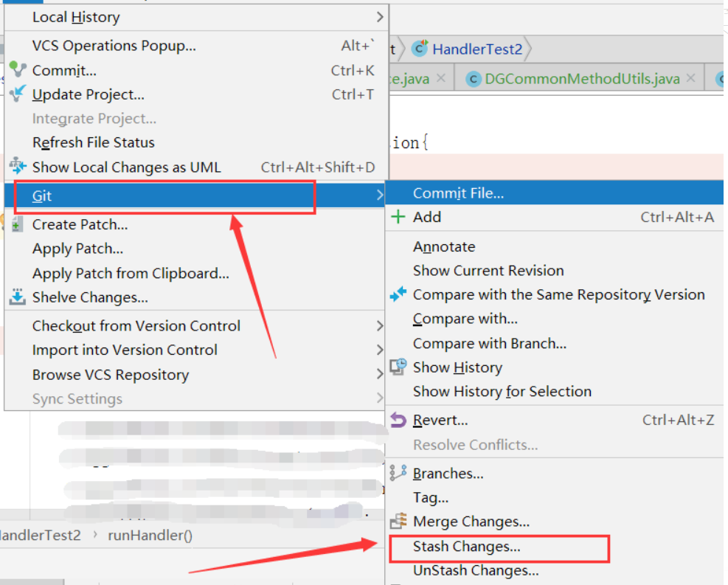The width and height of the screenshot is (728, 585).
Task: Click the green plus Add icon
Action: [x=398, y=217]
